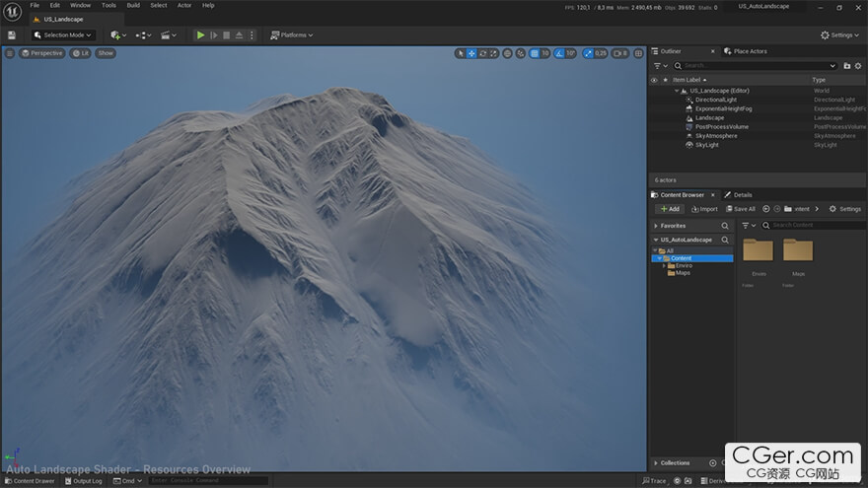Click the Outliner search field

coord(756,66)
